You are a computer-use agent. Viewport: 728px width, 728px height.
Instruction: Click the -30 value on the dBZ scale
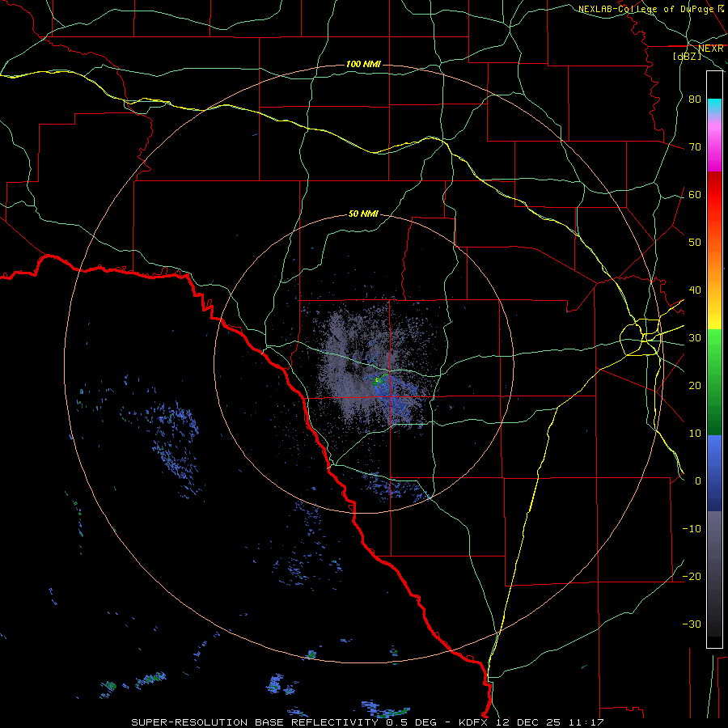tap(692, 624)
